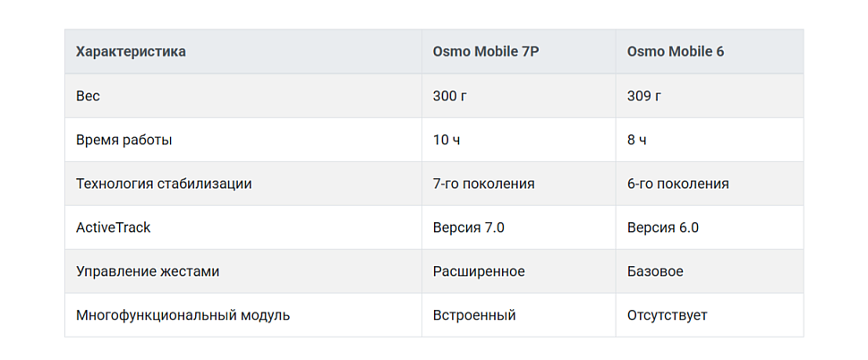This screenshot has height=360, width=868.
Task: Click the "8 ч" cell
Action: (637, 140)
